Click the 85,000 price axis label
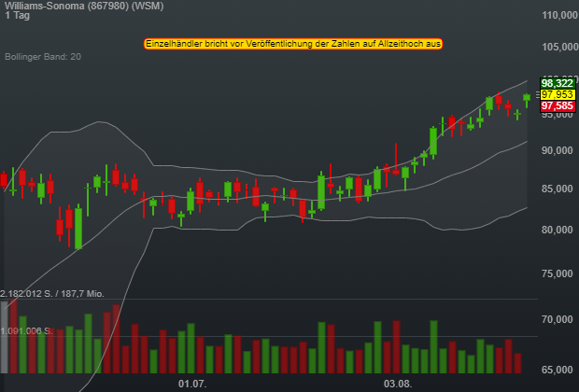 tap(558, 189)
